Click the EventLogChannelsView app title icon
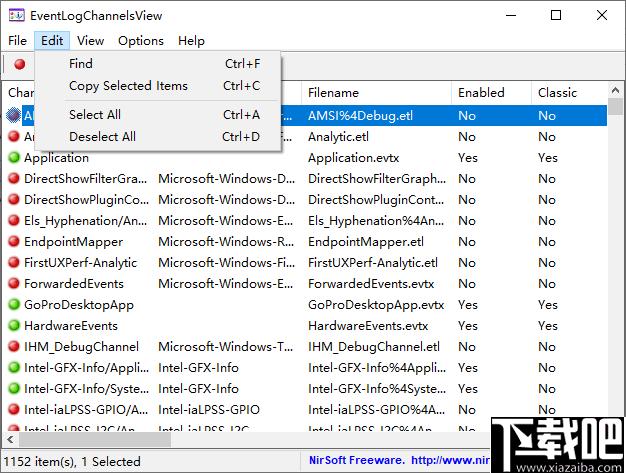Viewport: 626px width, 473px height. pyautogui.click(x=16, y=16)
